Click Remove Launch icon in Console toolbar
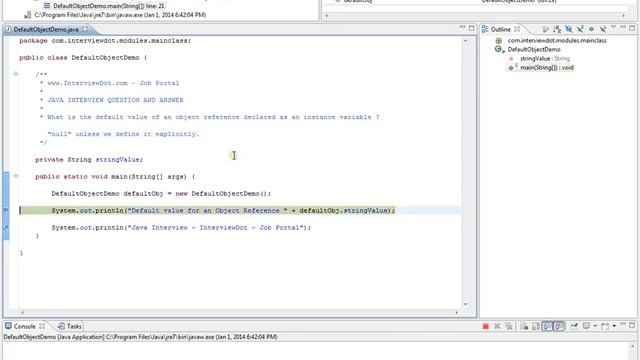The height and width of the screenshot is (360, 640). (x=497, y=326)
